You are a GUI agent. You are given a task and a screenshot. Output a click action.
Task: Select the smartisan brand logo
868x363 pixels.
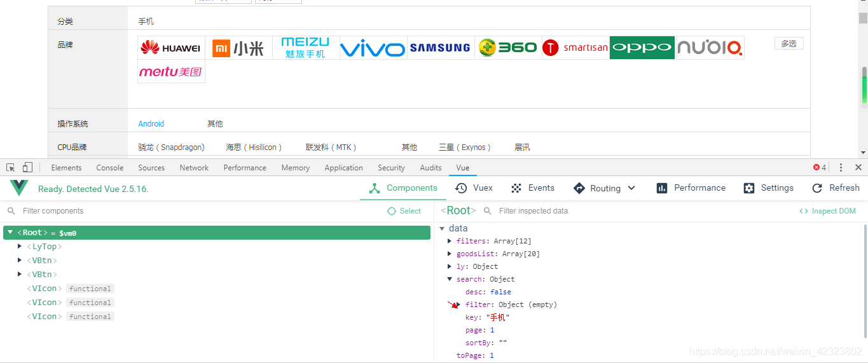point(575,48)
